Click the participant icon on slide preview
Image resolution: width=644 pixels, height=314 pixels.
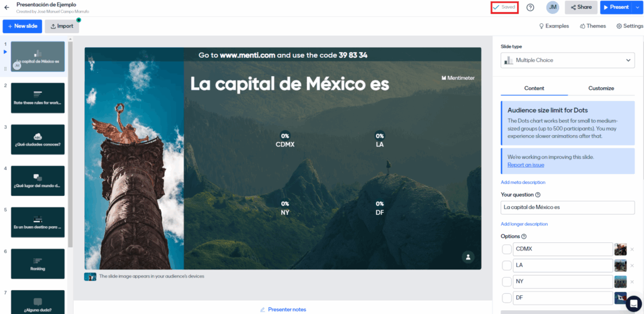click(467, 257)
